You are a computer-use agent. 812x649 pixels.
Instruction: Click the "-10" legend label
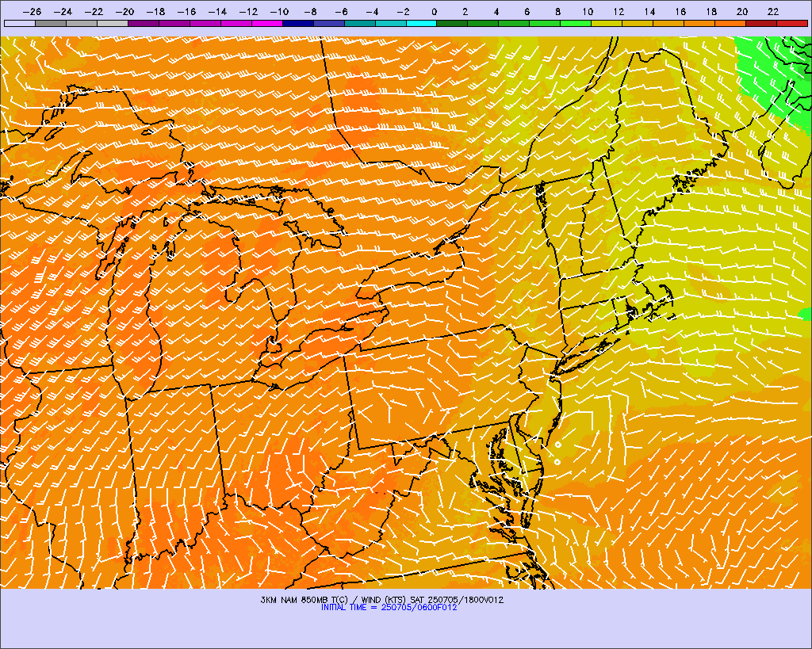pos(279,11)
